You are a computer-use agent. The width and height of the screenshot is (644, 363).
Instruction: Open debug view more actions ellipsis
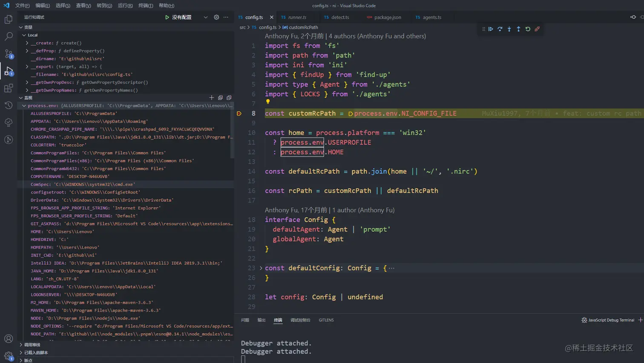[x=226, y=17]
